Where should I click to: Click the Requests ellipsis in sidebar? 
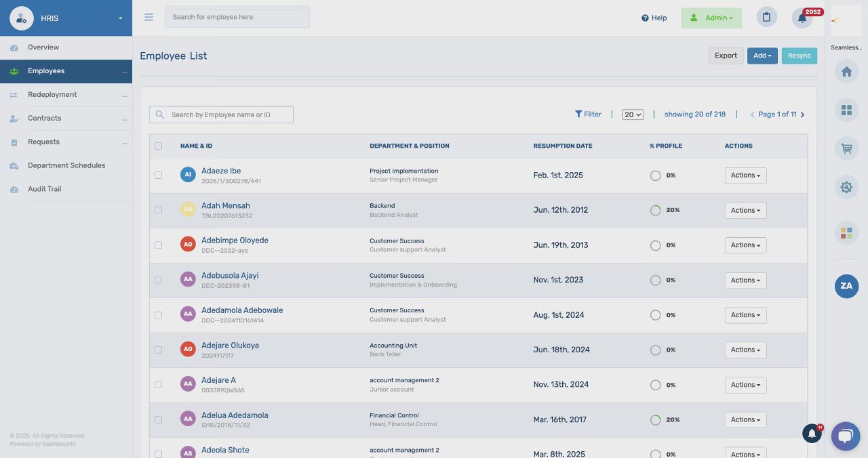click(125, 142)
